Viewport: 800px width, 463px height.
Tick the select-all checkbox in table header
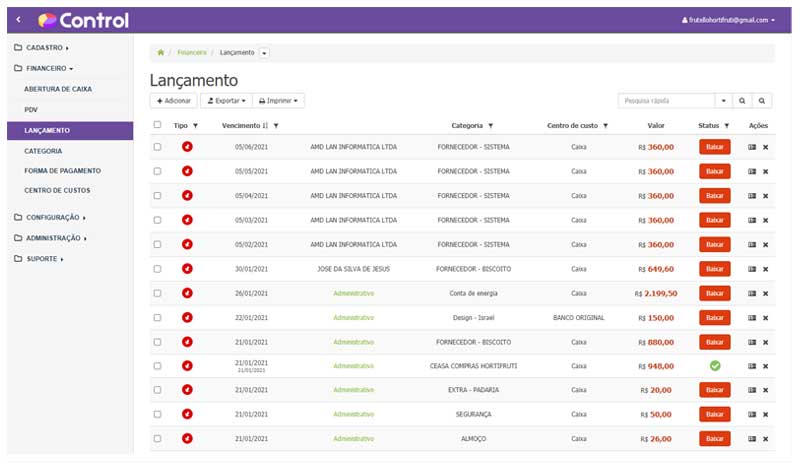(157, 126)
